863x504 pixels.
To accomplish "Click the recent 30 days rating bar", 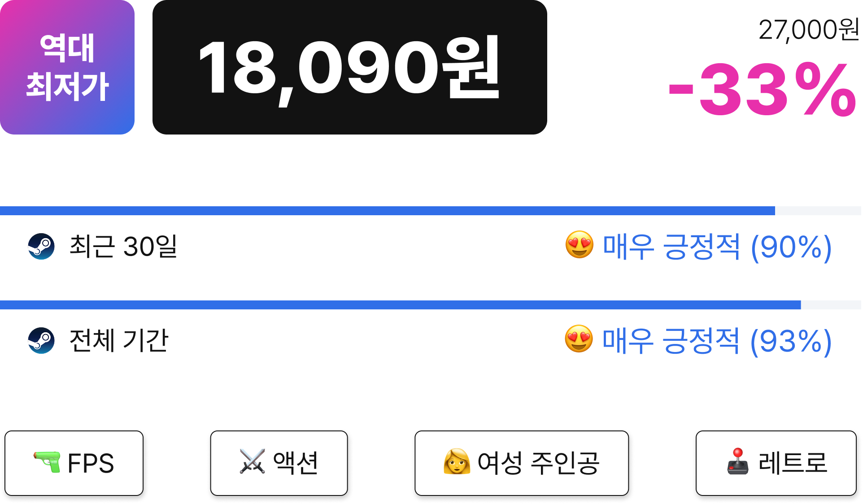I will 431,211.
